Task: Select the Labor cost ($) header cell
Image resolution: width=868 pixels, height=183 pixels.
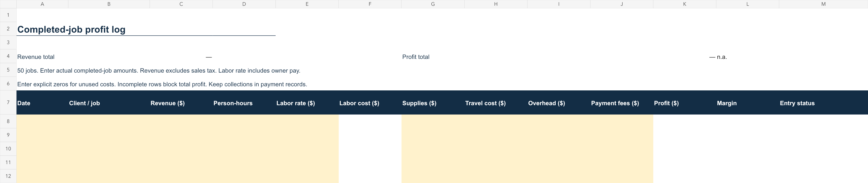Action: [x=370, y=103]
